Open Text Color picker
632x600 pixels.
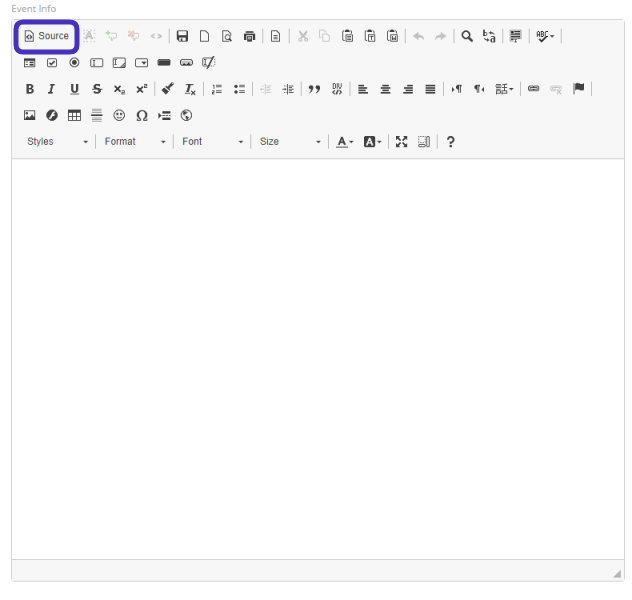pyautogui.click(x=345, y=142)
